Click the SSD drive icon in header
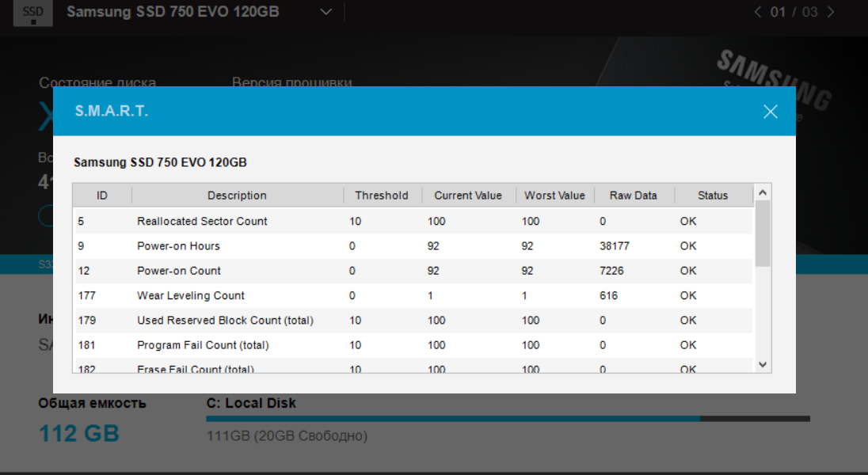 point(33,13)
